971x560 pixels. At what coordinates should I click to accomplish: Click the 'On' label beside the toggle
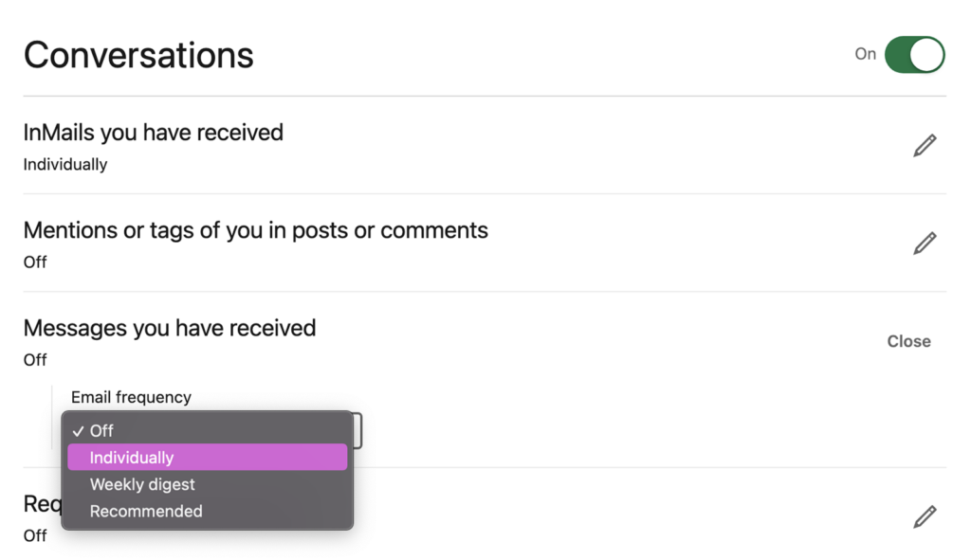click(865, 54)
